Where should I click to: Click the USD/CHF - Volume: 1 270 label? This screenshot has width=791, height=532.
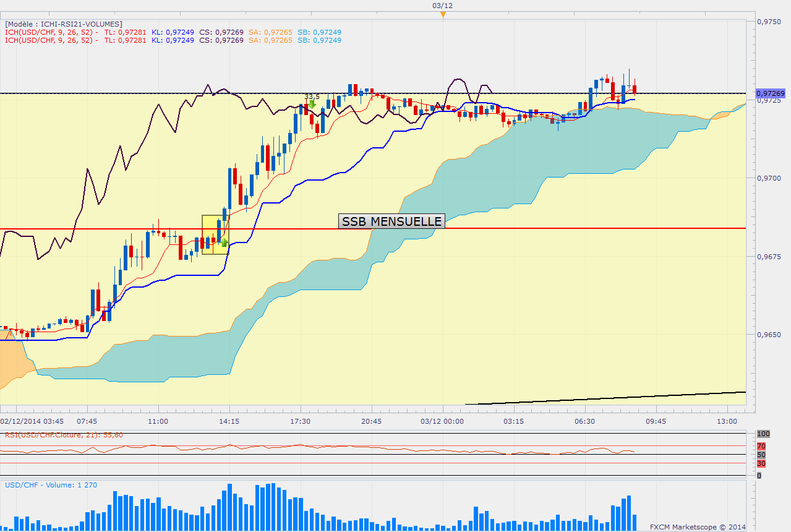51,485
